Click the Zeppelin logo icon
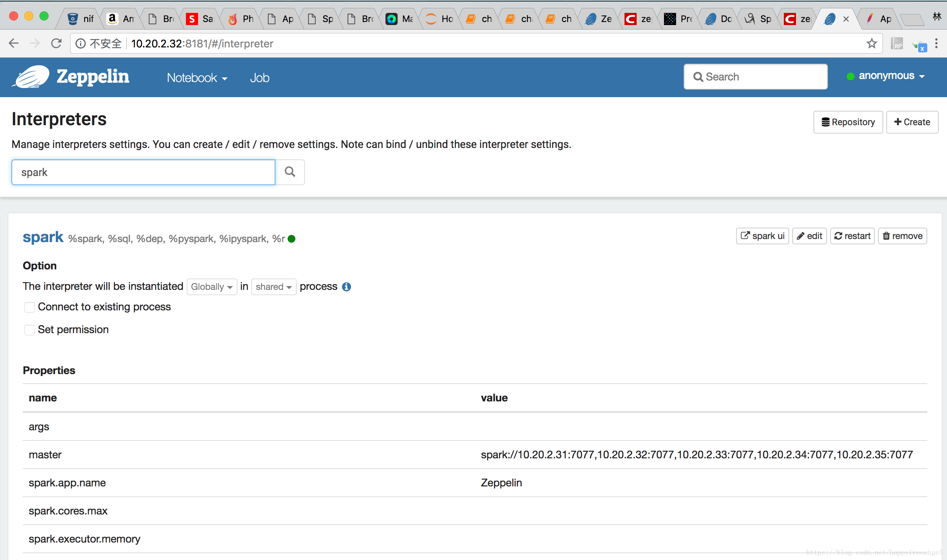947x560 pixels. (31, 77)
